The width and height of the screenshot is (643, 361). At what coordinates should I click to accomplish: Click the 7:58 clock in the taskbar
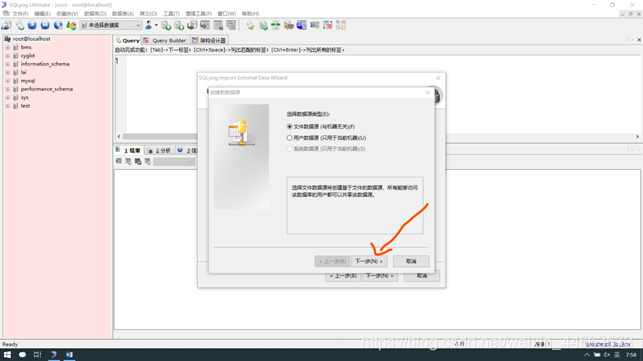click(x=631, y=355)
